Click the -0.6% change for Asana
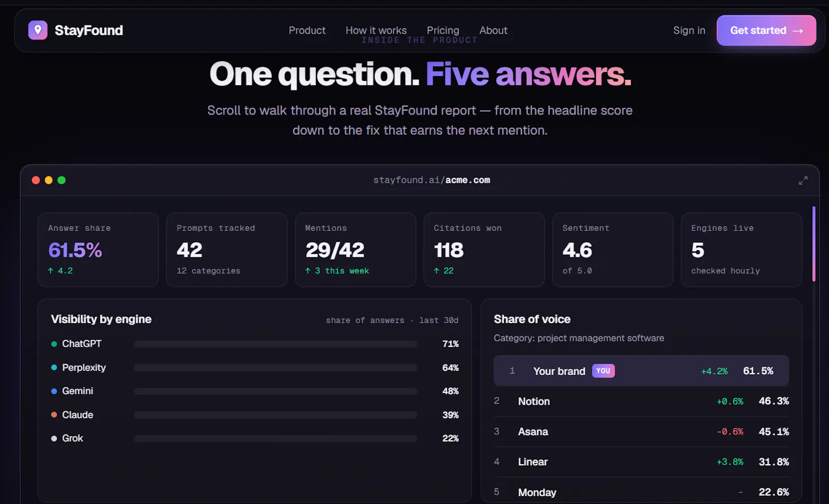This screenshot has height=504, width=829. point(730,432)
